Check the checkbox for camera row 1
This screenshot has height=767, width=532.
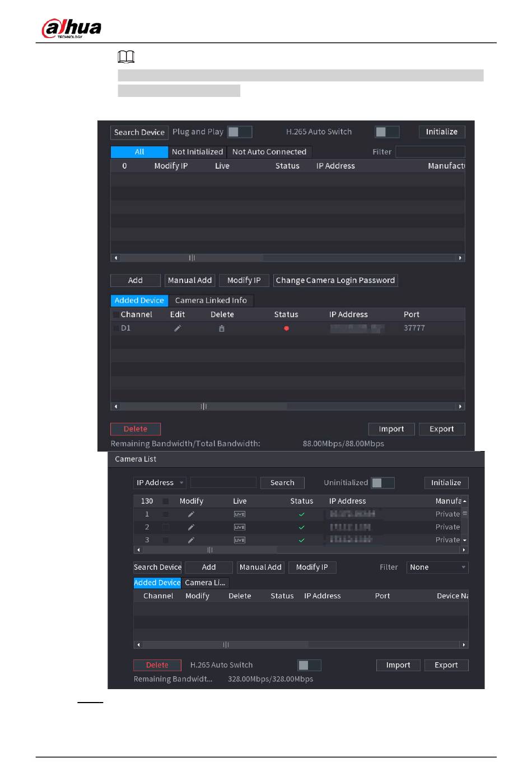tap(165, 514)
